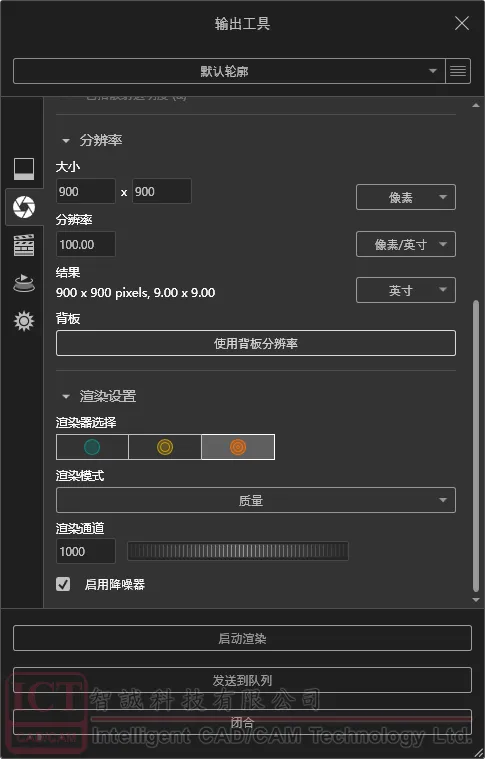Open the 像素/英寸 resolution unit dropdown
The width and height of the screenshot is (485, 759).
click(406, 244)
